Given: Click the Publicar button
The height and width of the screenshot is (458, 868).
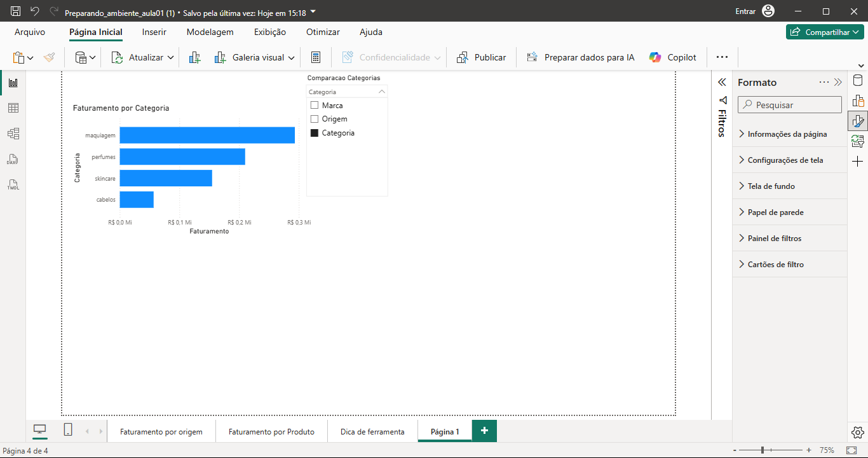Looking at the screenshot, I should (482, 57).
